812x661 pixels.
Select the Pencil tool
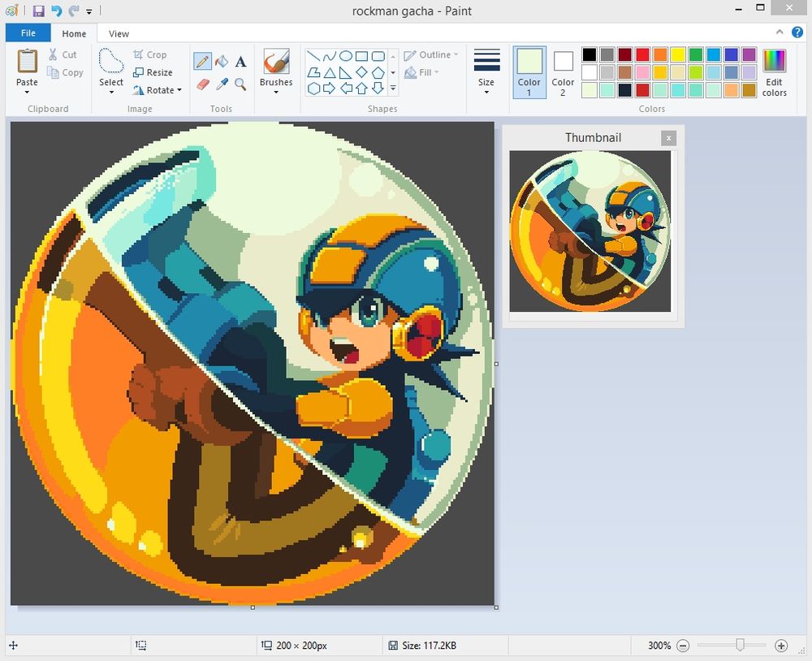[x=203, y=60]
